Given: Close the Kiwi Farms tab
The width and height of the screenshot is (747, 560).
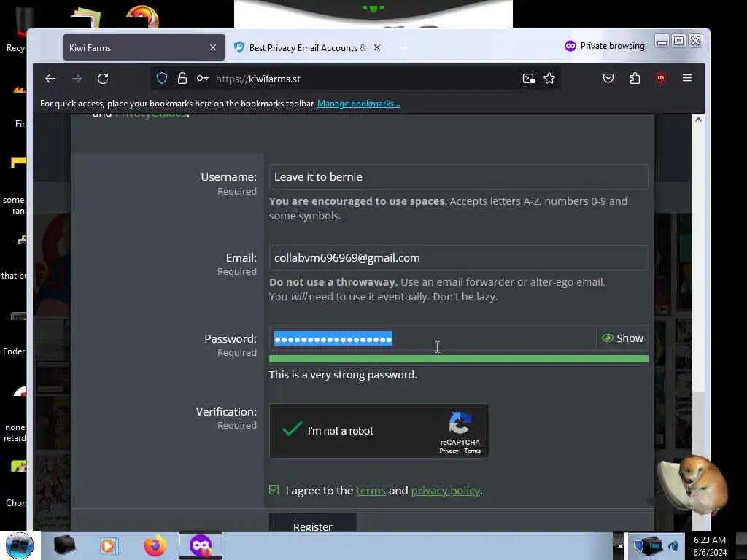Looking at the screenshot, I should (x=213, y=47).
